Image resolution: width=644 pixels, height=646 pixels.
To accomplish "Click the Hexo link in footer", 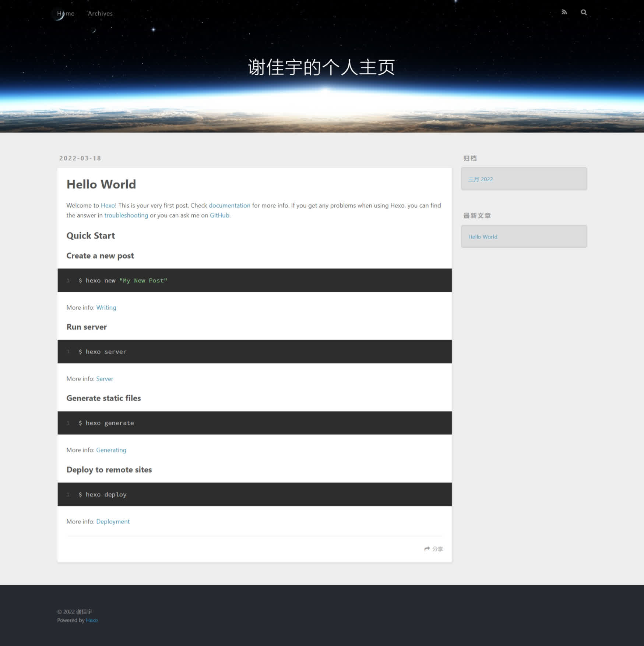I will click(92, 620).
